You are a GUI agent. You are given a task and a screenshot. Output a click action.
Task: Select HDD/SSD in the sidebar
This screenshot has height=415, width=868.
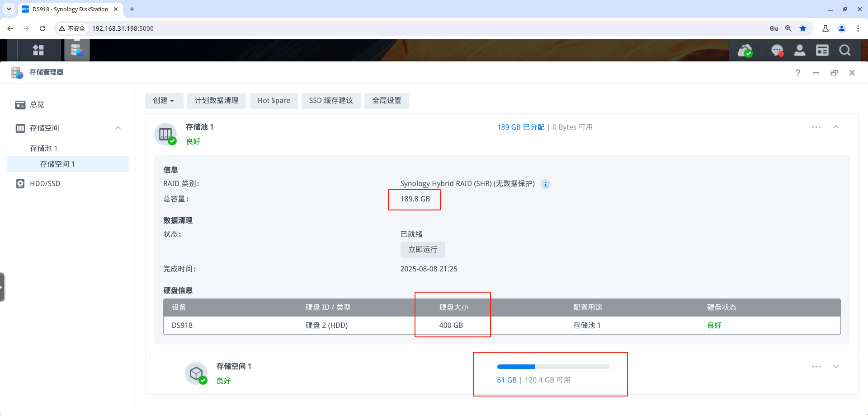45,184
